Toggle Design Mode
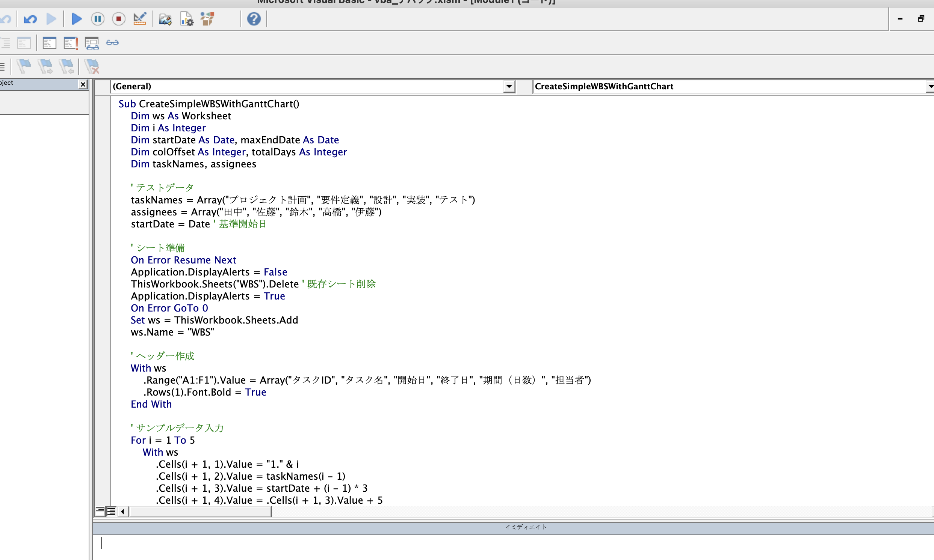Screen dimensions: 934x560 pos(139,19)
